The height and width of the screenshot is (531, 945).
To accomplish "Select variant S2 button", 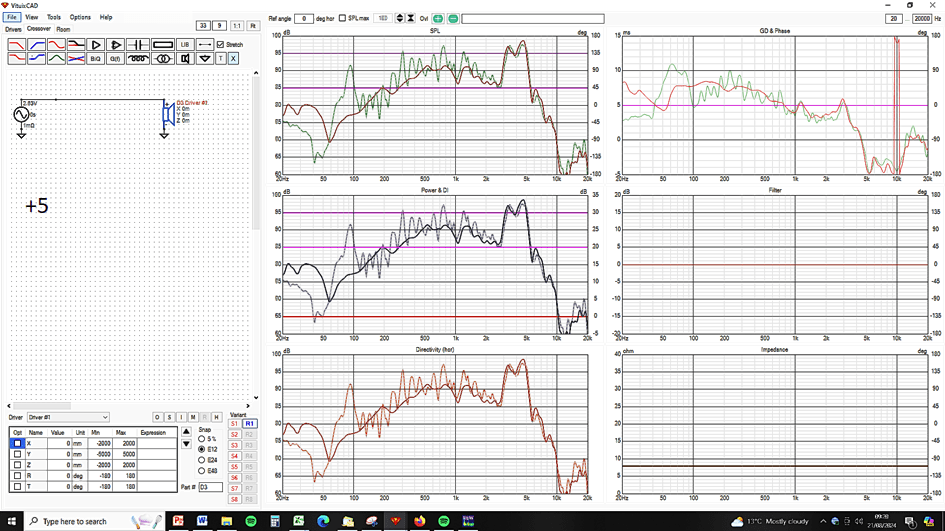I will click(234, 435).
